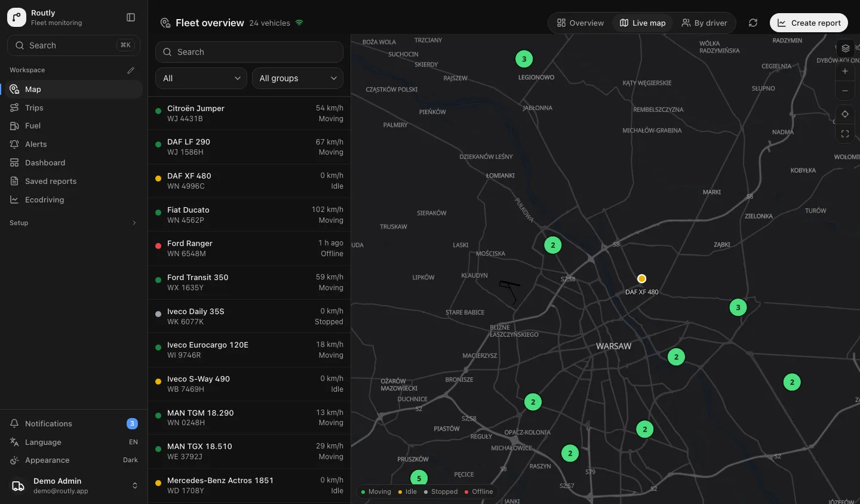Select MAN TGX 18.510 row
The height and width of the screenshot is (504, 860).
pos(249,451)
